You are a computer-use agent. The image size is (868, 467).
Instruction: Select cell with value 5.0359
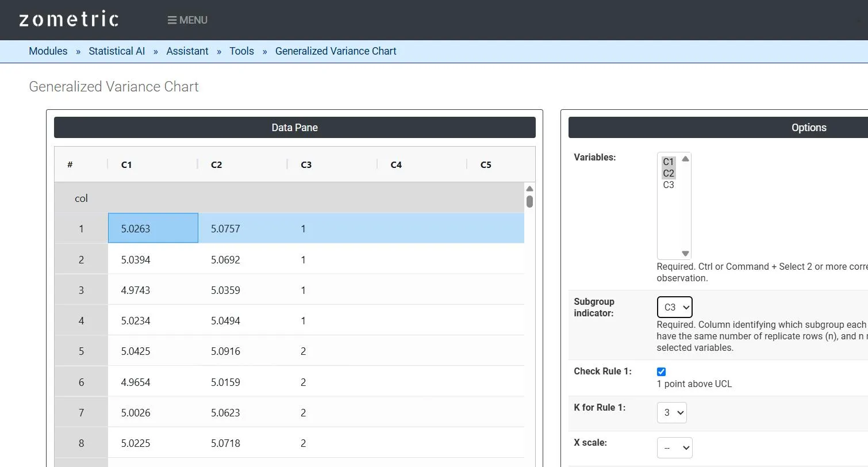(x=243, y=290)
